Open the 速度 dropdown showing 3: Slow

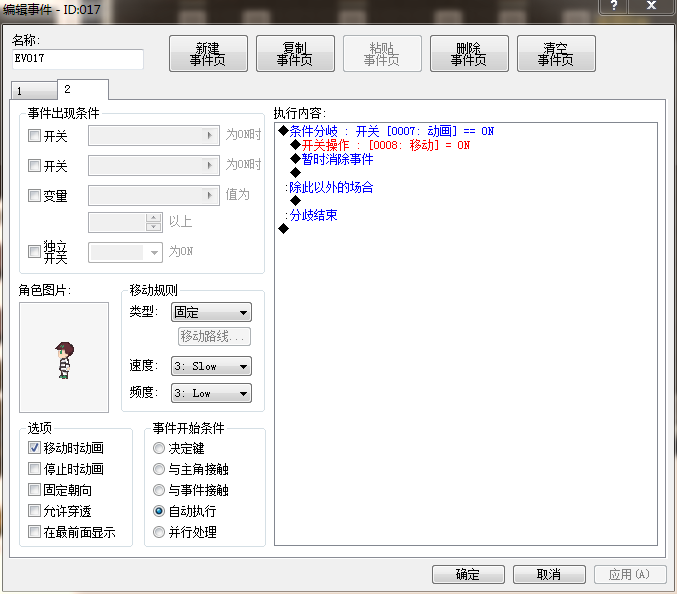[x=211, y=366]
